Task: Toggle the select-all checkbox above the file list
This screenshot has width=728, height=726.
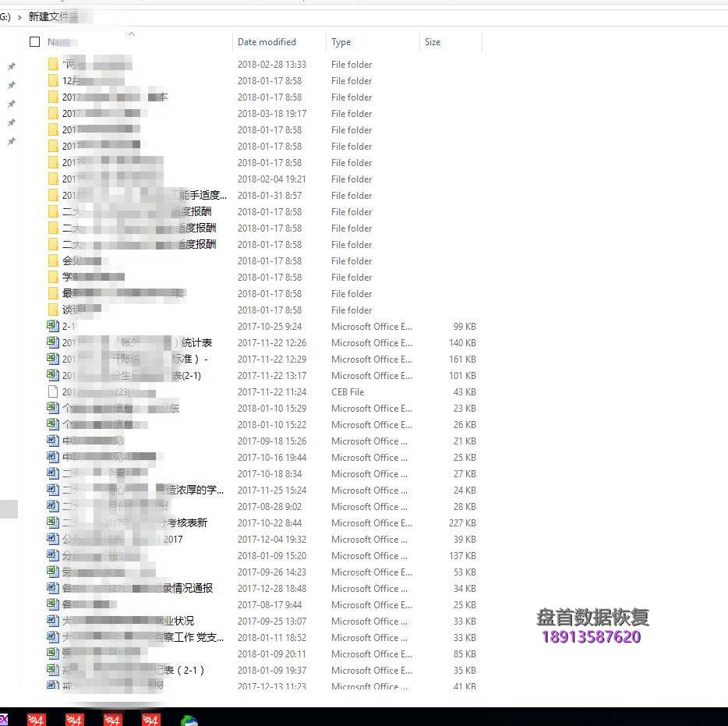Action: pos(34,42)
